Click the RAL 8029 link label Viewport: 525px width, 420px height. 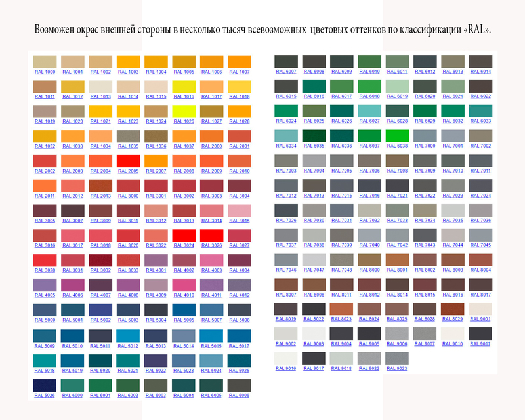(x=453, y=319)
